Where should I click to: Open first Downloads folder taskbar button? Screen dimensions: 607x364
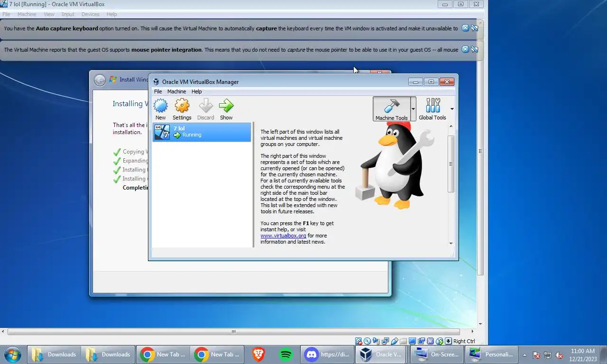click(x=55, y=354)
